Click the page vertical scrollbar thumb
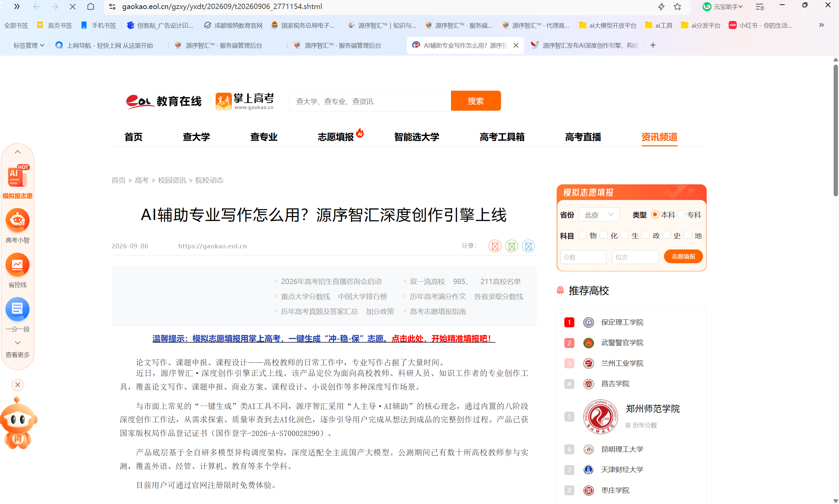839x504 pixels. pos(836,130)
